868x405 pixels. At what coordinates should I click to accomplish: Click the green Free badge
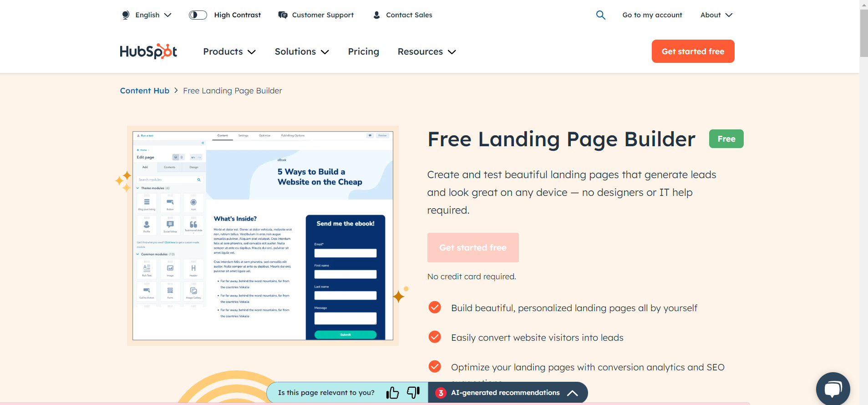[726, 139]
